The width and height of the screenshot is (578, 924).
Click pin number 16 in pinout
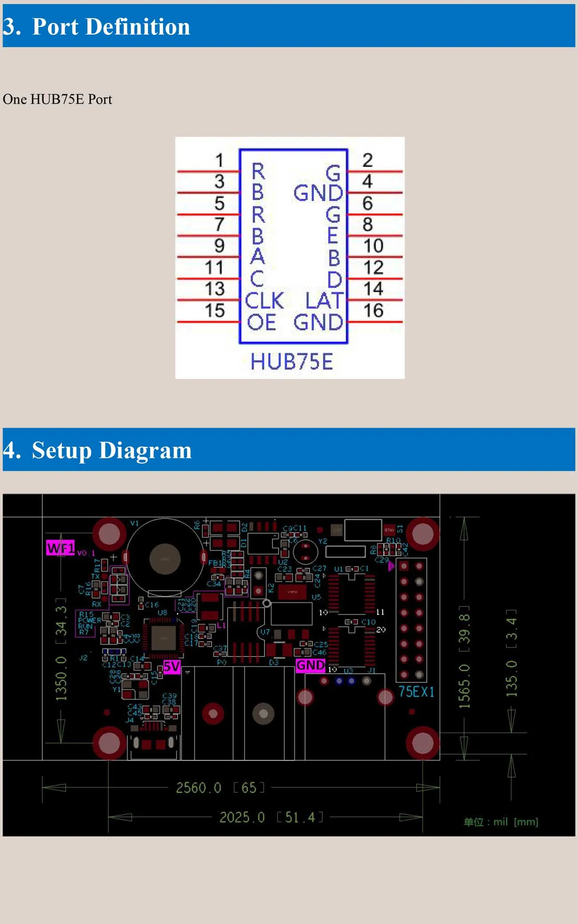pyautogui.click(x=373, y=310)
